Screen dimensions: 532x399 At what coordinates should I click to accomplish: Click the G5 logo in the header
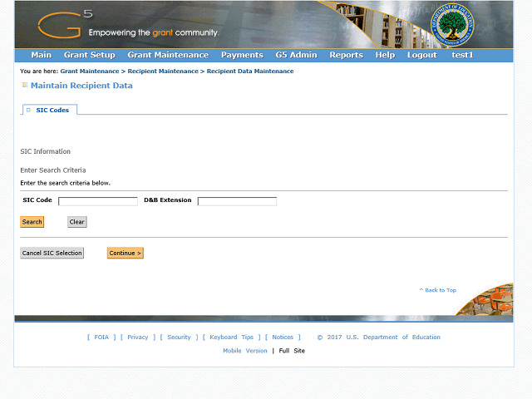(65, 24)
